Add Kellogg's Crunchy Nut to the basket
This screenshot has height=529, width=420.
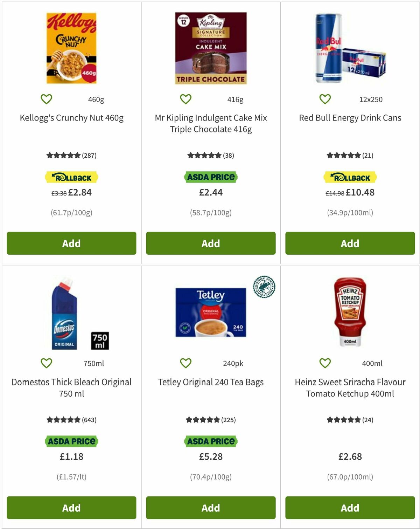71,243
